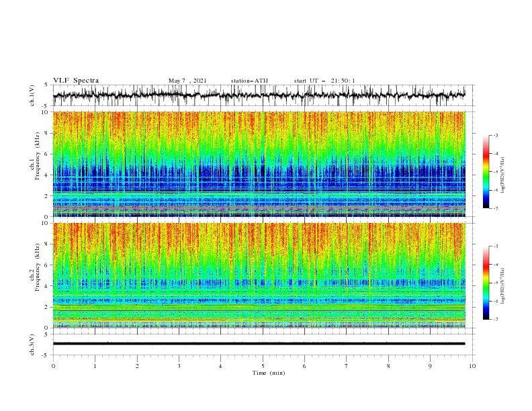Click the time axis tick '5'

click(x=263, y=366)
